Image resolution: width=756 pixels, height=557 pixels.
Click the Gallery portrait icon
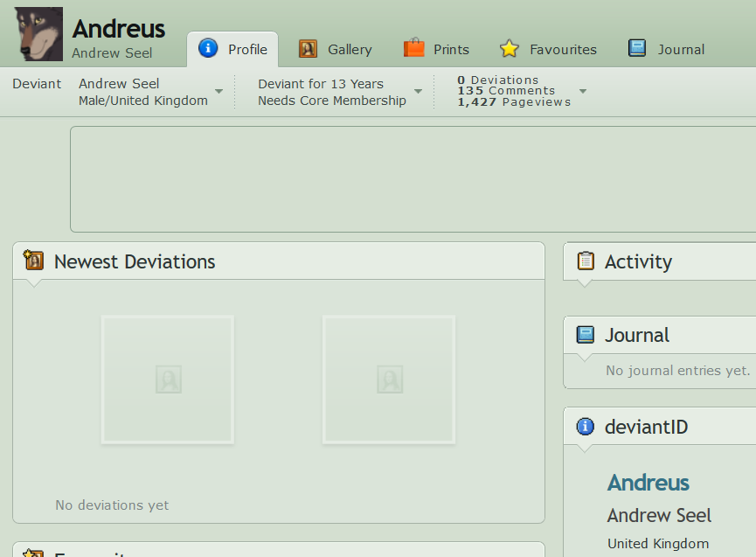(309, 49)
